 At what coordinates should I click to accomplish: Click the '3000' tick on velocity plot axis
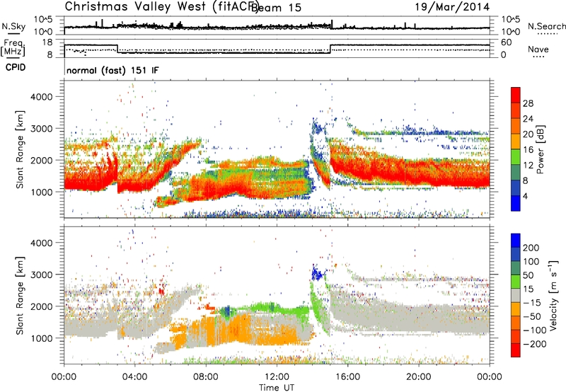(x=42, y=275)
